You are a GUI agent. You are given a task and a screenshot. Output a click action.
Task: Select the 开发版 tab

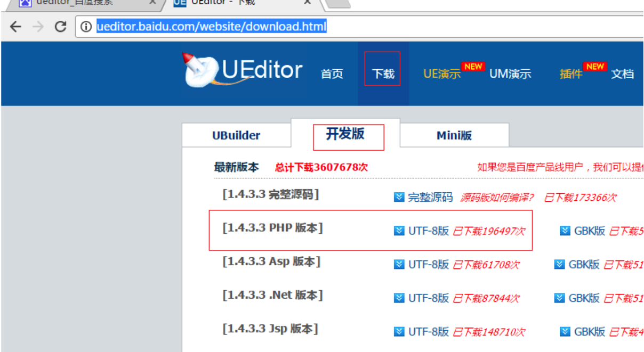coord(345,134)
